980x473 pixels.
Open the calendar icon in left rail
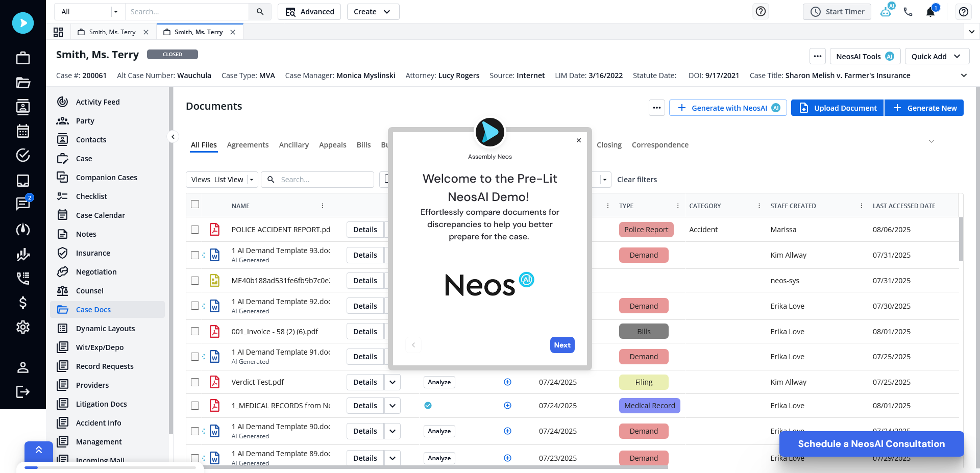(23, 131)
